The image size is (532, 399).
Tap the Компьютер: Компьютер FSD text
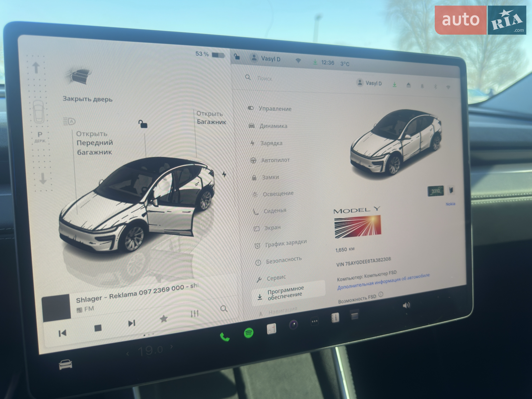[x=367, y=276]
